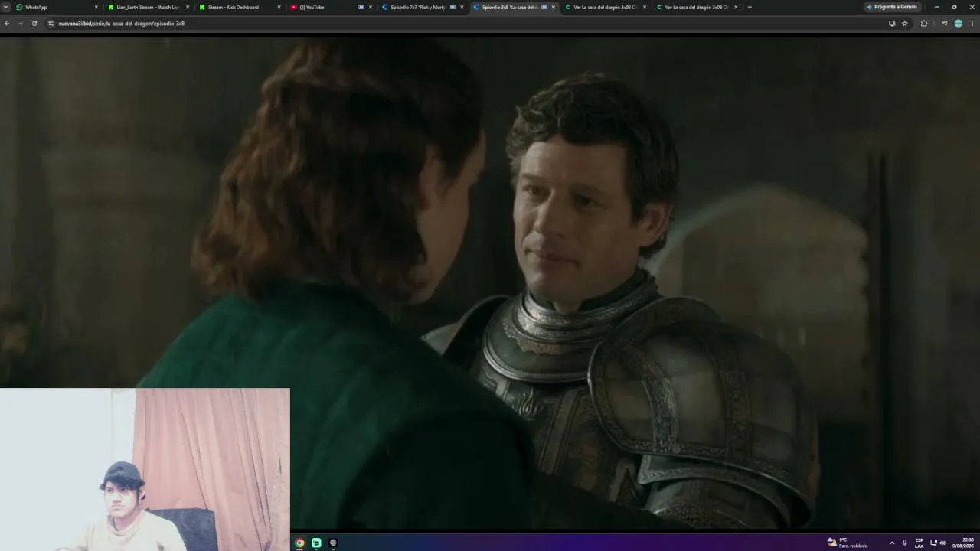The width and height of the screenshot is (980, 551).
Task: Reload the current page
Action: [x=34, y=24]
